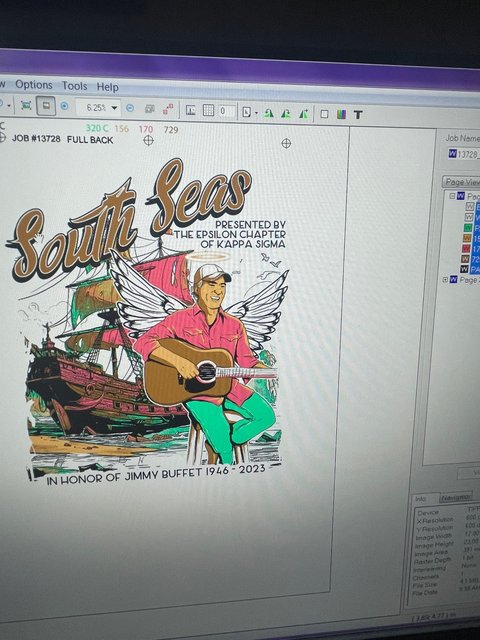The width and height of the screenshot is (480, 640).
Task: Open the arrow beside the page orientation icon
Action: 256,113
